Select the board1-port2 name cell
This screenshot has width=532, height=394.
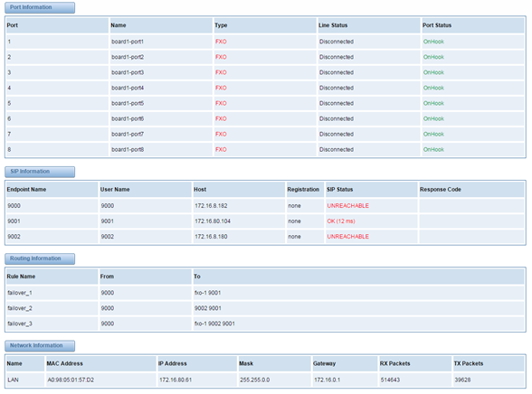(128, 57)
